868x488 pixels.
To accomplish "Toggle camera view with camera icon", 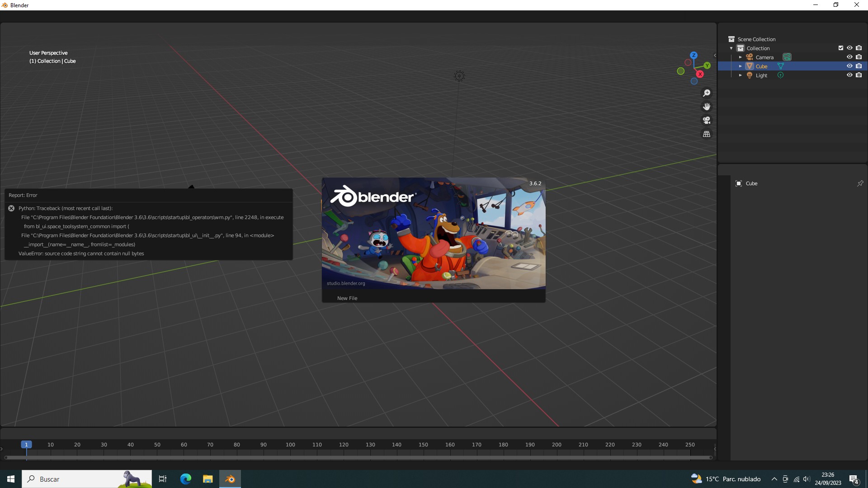I will (x=707, y=120).
